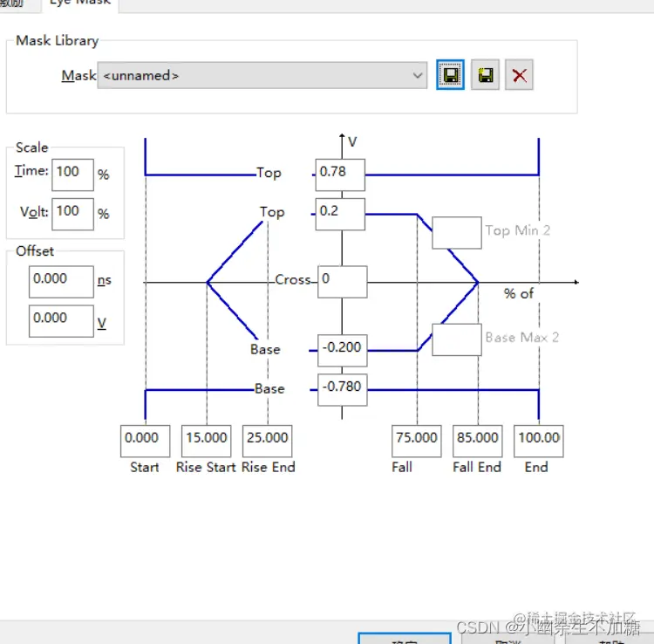Edit the outer Base value -0.780 field
This screenshot has width=654, height=644.
(x=343, y=389)
